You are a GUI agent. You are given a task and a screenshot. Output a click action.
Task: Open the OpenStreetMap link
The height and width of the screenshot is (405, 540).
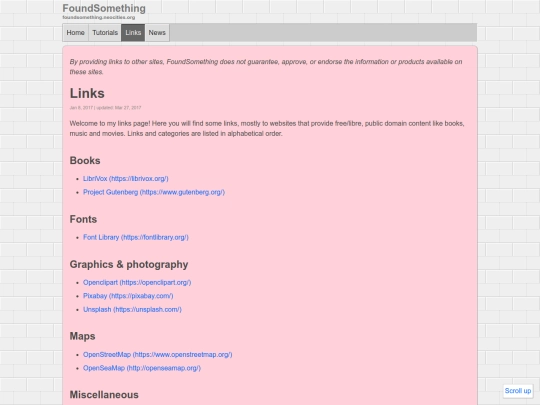[157, 354]
